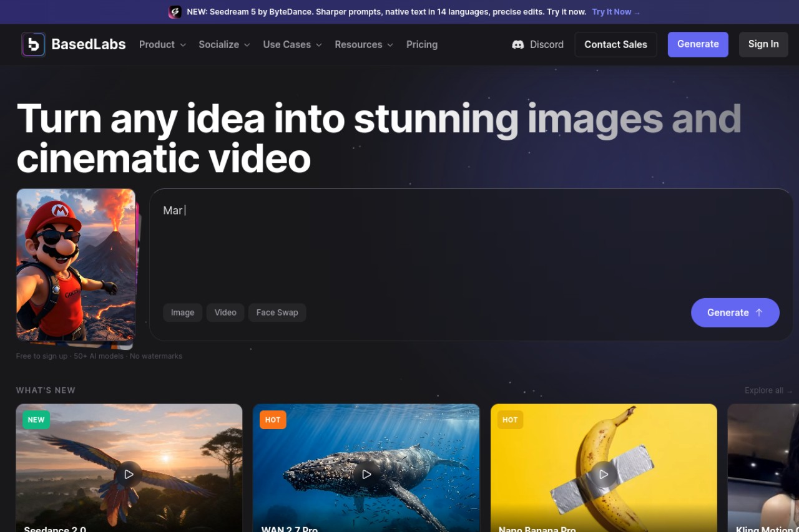The height and width of the screenshot is (532, 799).
Task: Click the Sign In button
Action: click(763, 44)
